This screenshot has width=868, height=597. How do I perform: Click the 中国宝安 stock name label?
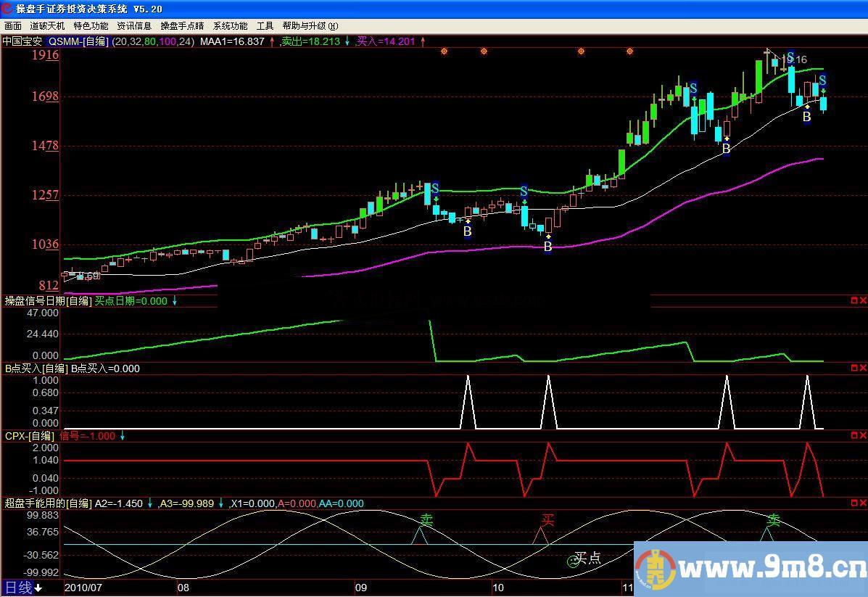click(22, 42)
